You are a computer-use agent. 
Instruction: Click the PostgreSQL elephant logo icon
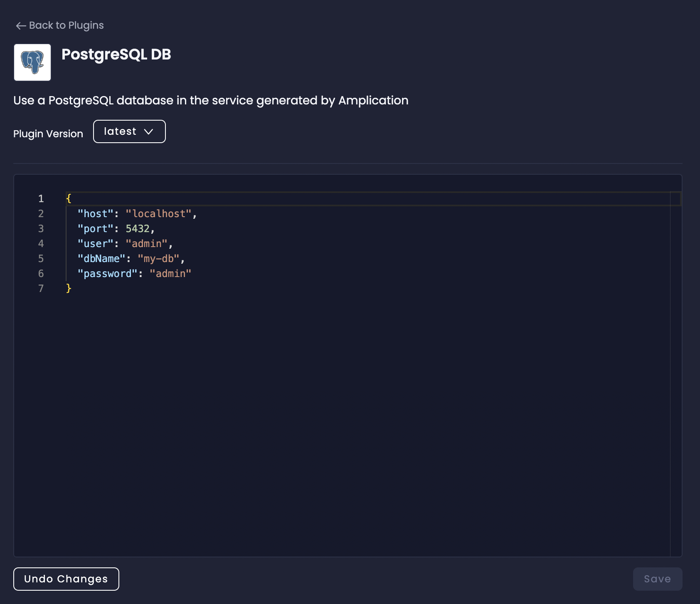[x=32, y=62]
